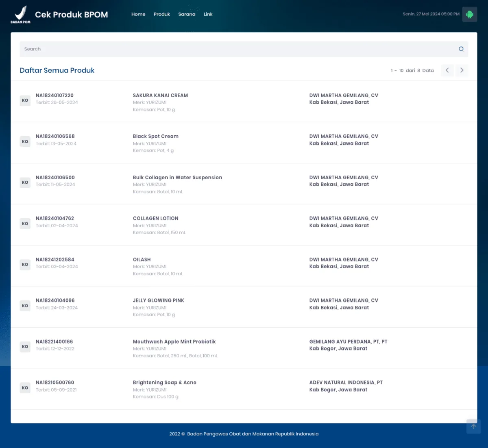
Task: Click the search magnifier icon
Action: coord(461,49)
